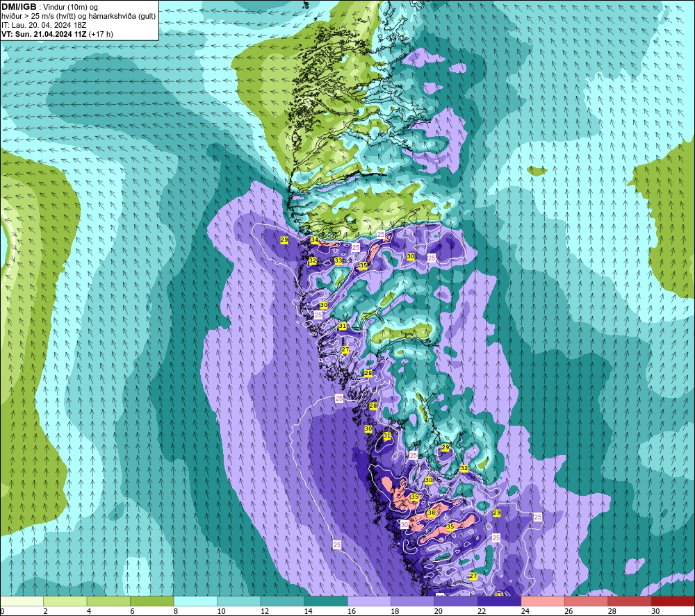Viewport: 695px width, 616px height.
Task: Click the yellow '33' max gust label
Action: [x=338, y=261]
